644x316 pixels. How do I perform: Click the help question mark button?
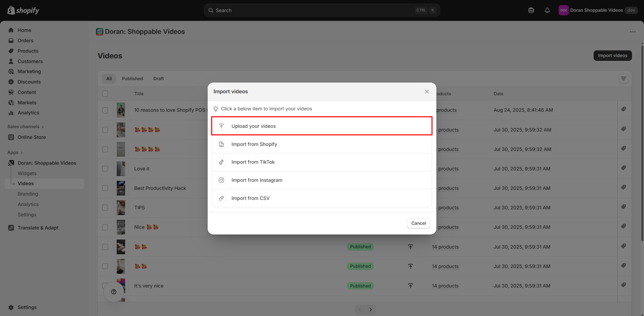pos(114,292)
